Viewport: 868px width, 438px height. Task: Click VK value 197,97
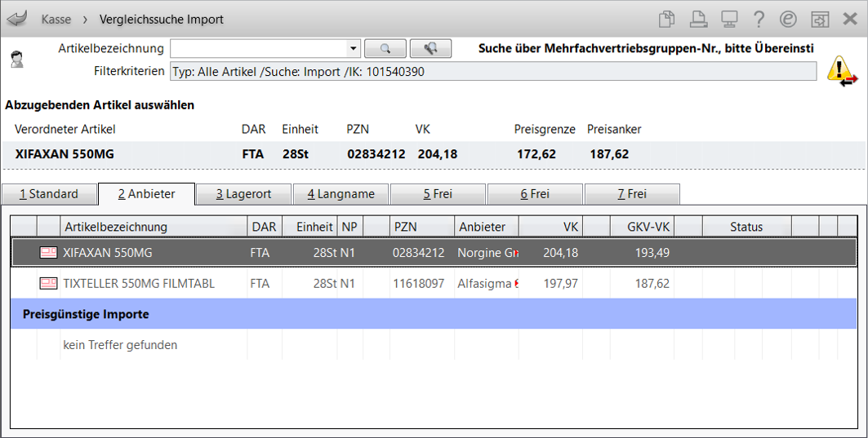(560, 284)
